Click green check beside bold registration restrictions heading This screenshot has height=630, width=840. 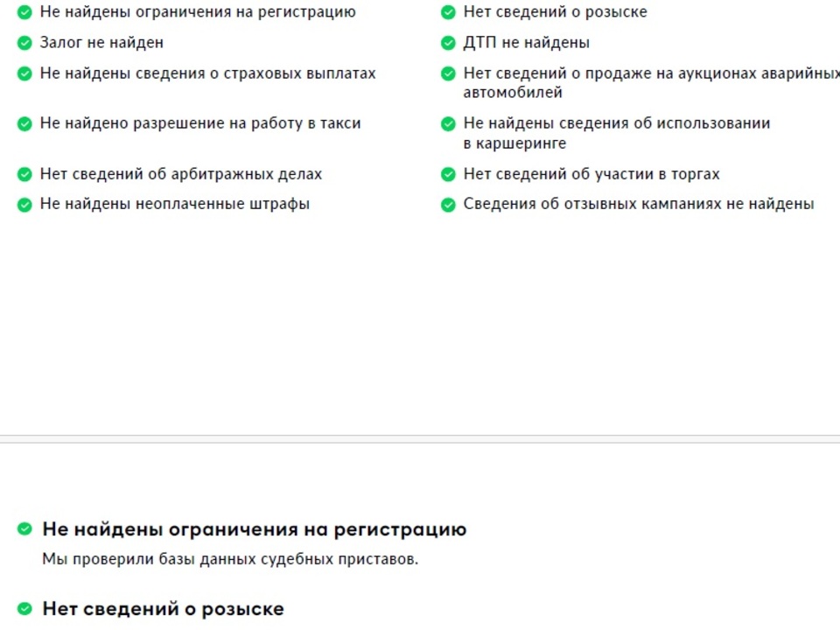pos(24,529)
